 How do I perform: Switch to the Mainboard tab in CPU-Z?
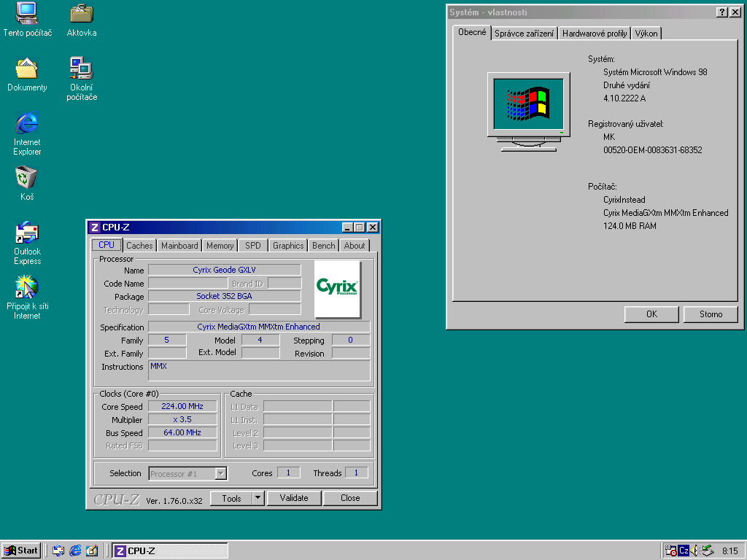tap(179, 246)
